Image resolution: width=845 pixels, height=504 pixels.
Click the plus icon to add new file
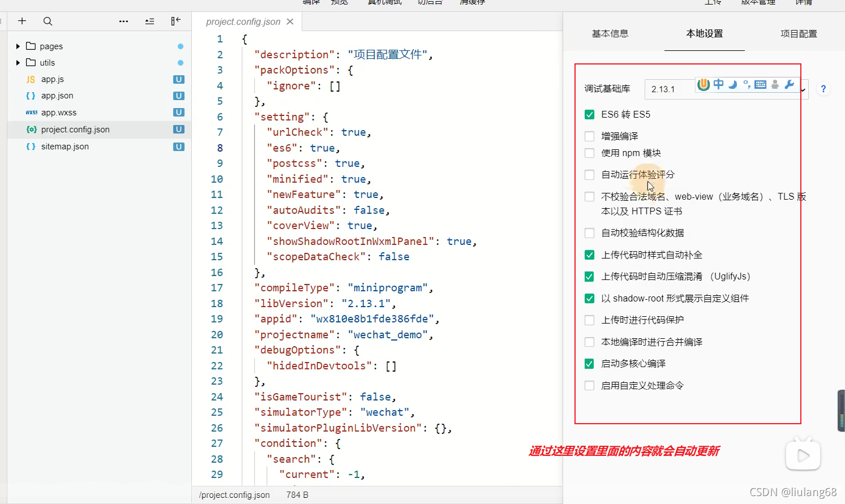[x=22, y=21]
